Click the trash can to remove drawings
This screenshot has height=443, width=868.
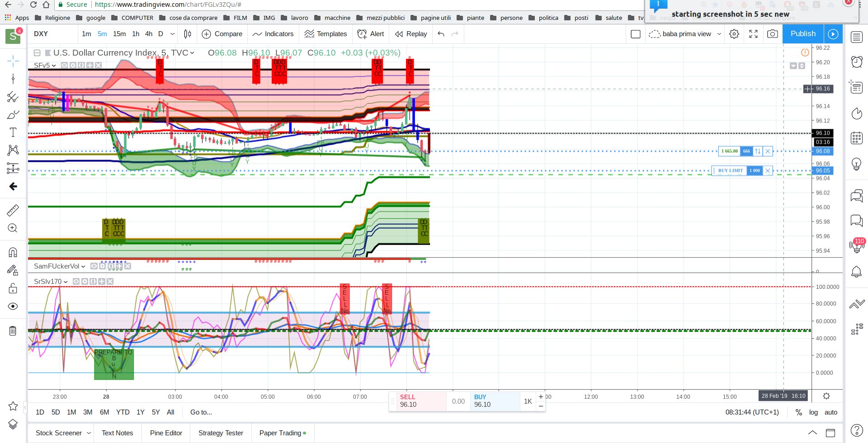tap(13, 331)
